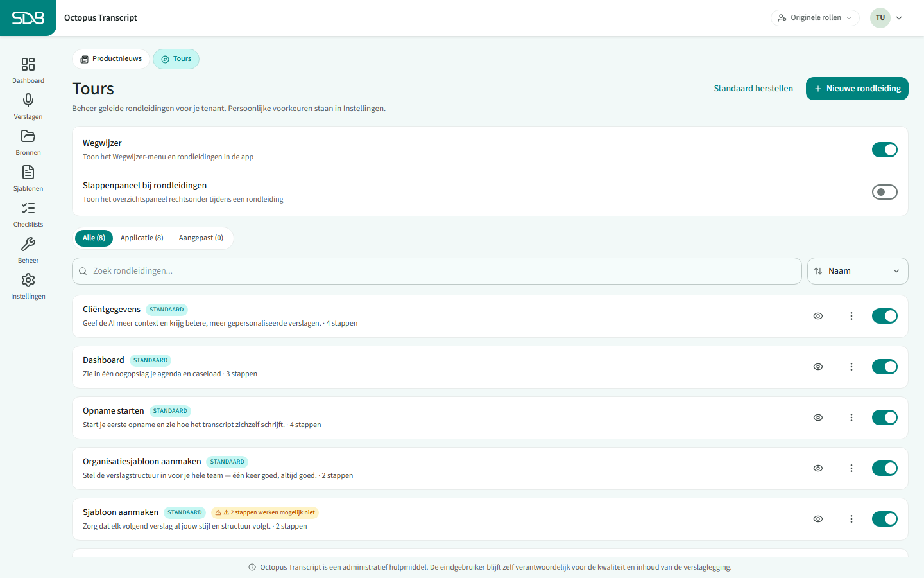Open Verslagen via the microphone icon
The height and width of the screenshot is (578, 924).
coord(28,100)
